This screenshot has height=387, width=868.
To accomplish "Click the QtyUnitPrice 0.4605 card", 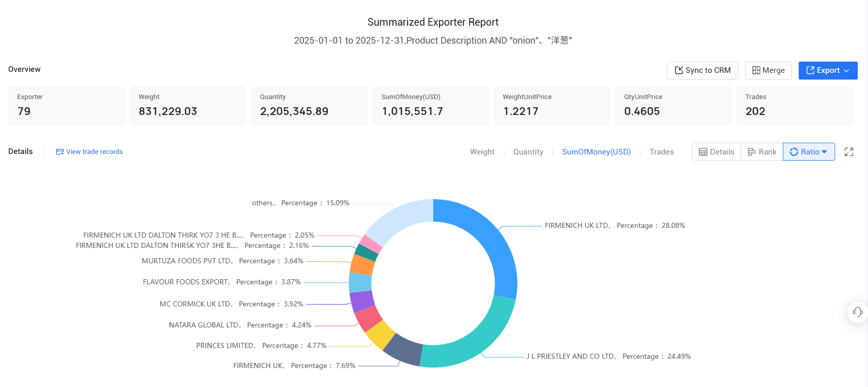I will click(673, 106).
